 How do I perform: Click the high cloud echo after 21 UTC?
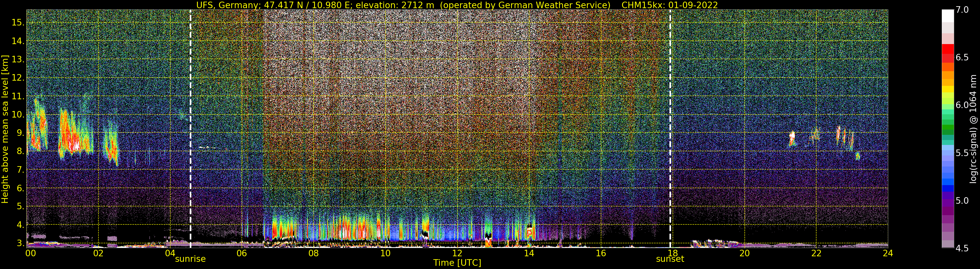(x=792, y=138)
